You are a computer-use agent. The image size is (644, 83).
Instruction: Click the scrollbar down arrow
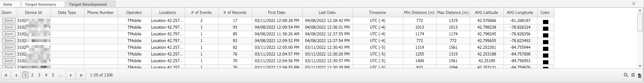click(640, 66)
